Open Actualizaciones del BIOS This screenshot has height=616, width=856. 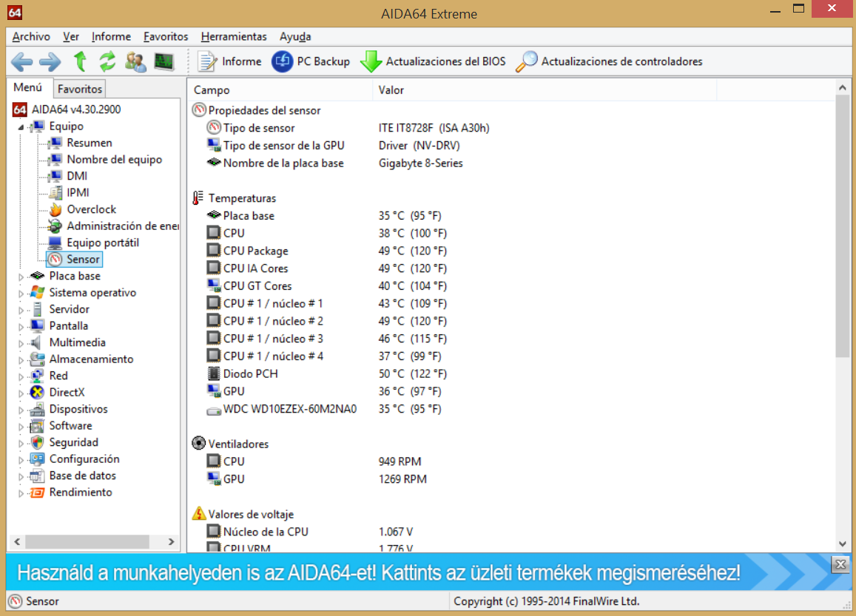click(433, 61)
